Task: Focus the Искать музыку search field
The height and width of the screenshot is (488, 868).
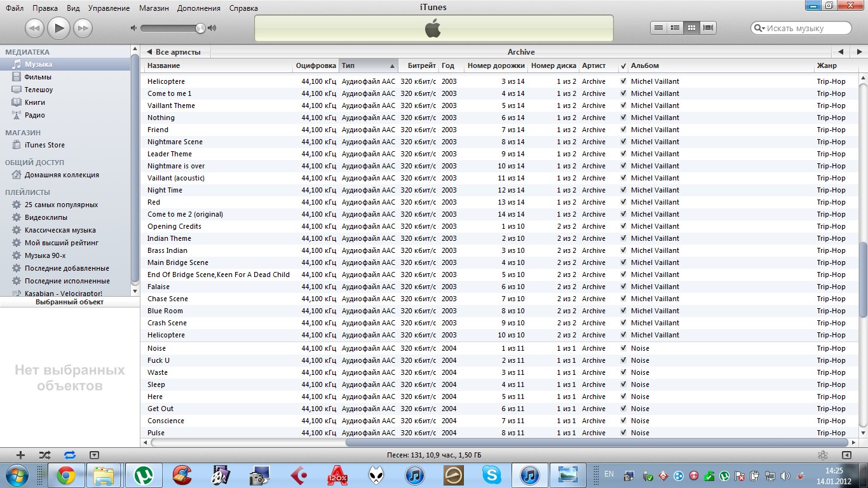Action: coord(802,28)
